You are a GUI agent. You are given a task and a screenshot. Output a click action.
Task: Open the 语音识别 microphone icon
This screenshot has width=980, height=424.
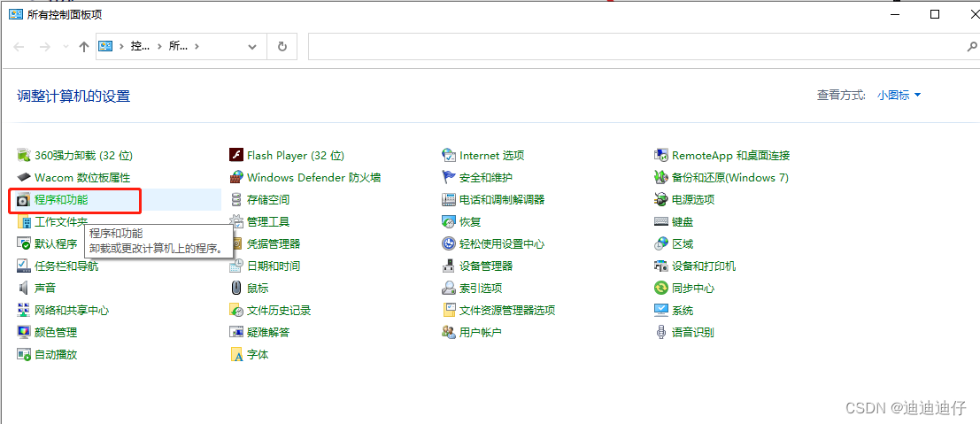click(x=661, y=333)
